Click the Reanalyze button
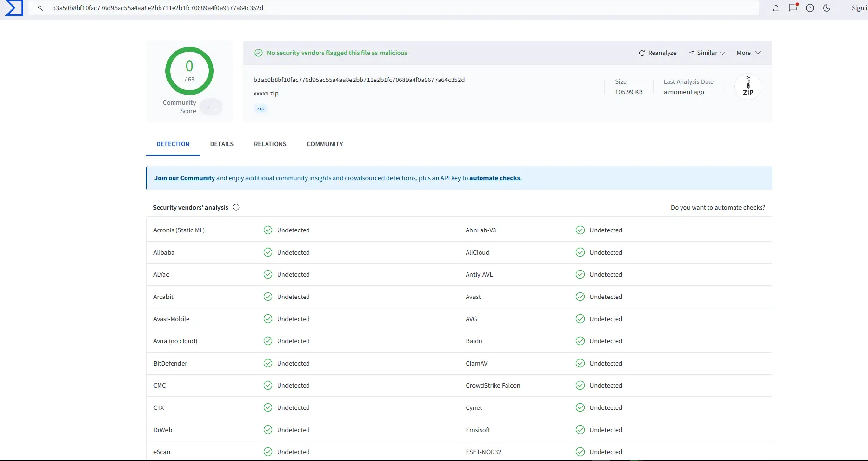 pos(657,53)
